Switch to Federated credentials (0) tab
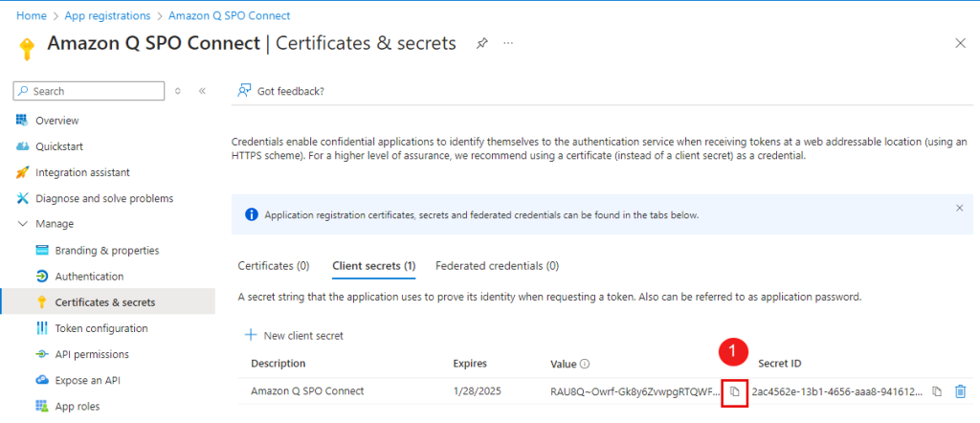 [497, 265]
